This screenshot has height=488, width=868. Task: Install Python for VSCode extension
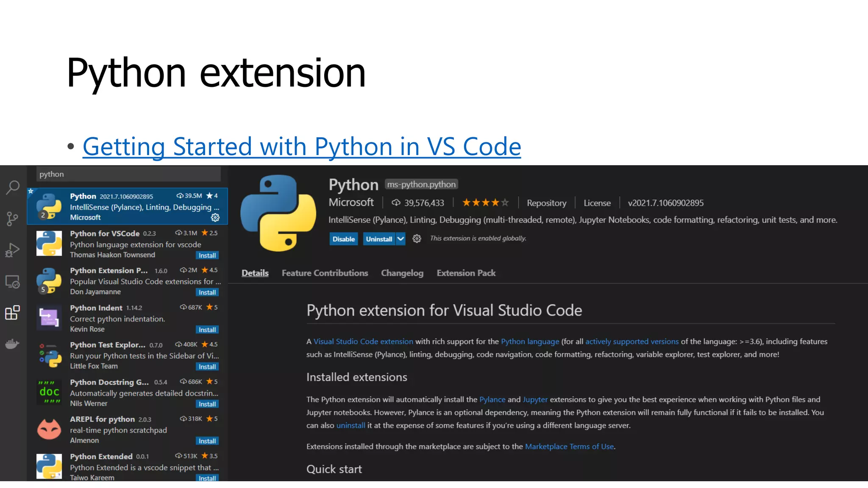207,255
